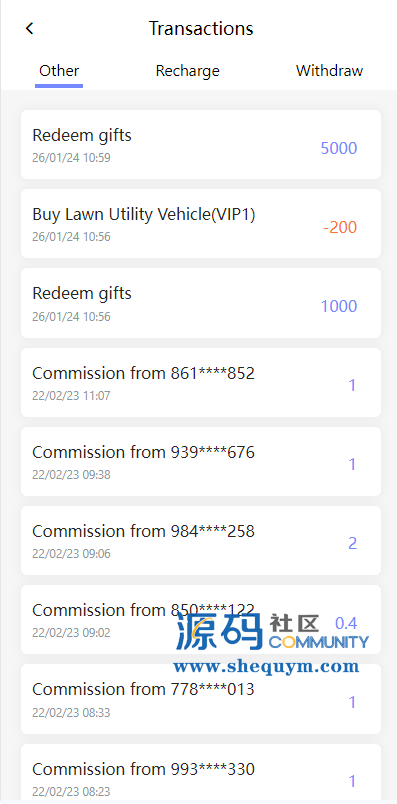Open the Redeem gifts 5000 transaction

pos(201,145)
